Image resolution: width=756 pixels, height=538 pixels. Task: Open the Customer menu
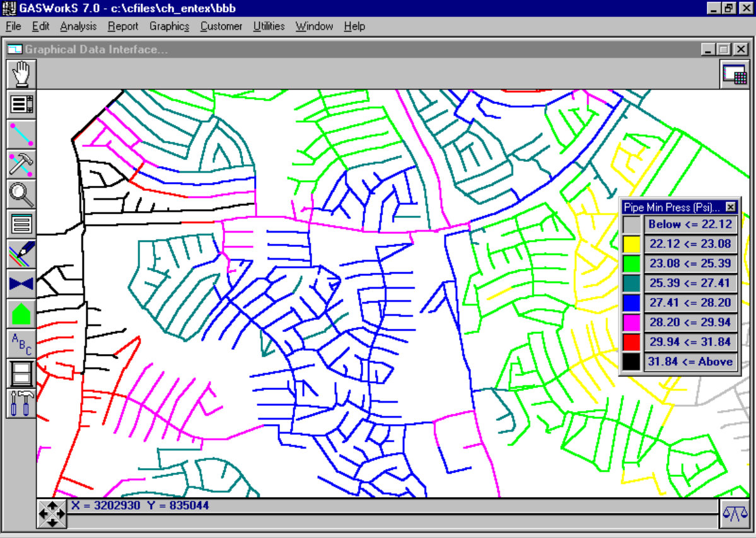click(221, 26)
